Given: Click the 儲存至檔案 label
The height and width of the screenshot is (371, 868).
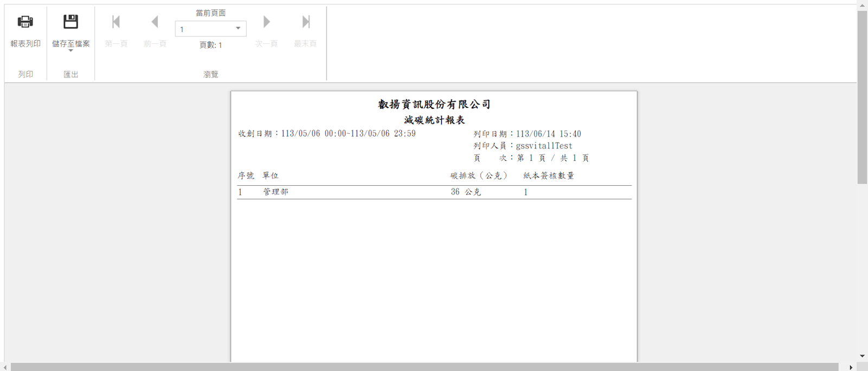Looking at the screenshot, I should [x=71, y=43].
